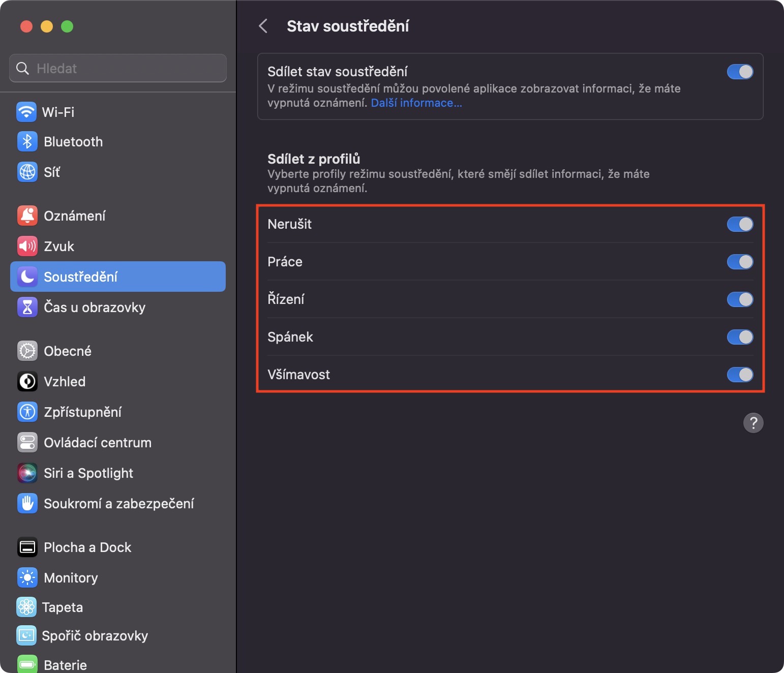Select the Síť globe icon
784x673 pixels.
(27, 172)
